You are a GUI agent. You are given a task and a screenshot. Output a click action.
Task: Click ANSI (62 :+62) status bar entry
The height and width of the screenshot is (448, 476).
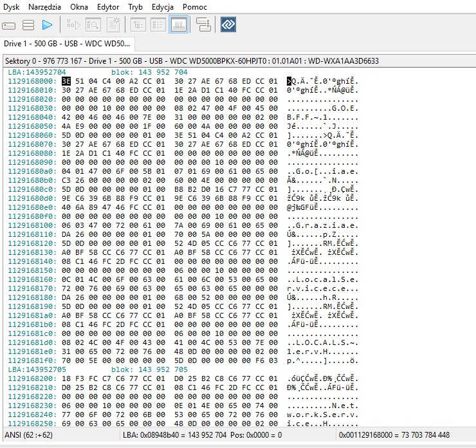[x=28, y=435]
